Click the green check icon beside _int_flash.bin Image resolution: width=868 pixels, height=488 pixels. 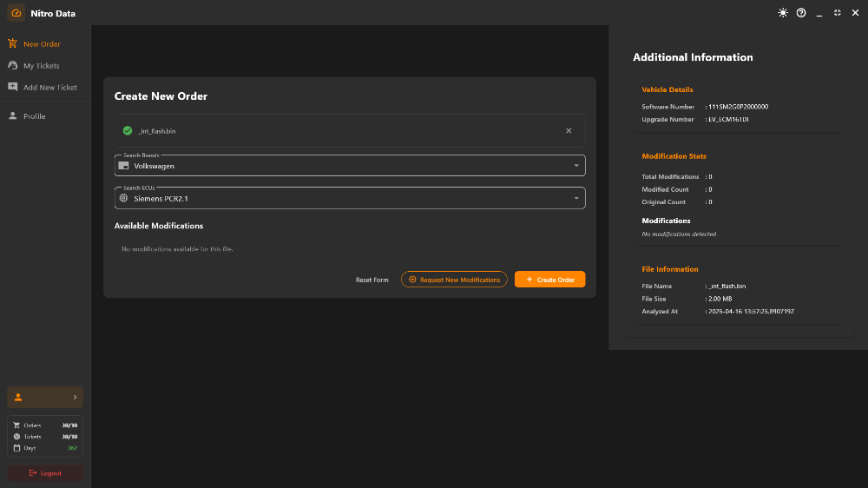pos(128,131)
